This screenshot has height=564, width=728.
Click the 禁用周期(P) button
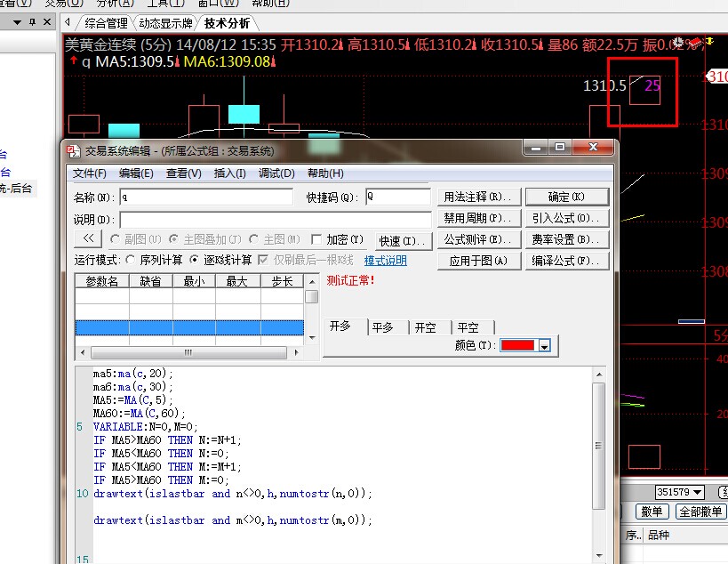click(x=479, y=218)
